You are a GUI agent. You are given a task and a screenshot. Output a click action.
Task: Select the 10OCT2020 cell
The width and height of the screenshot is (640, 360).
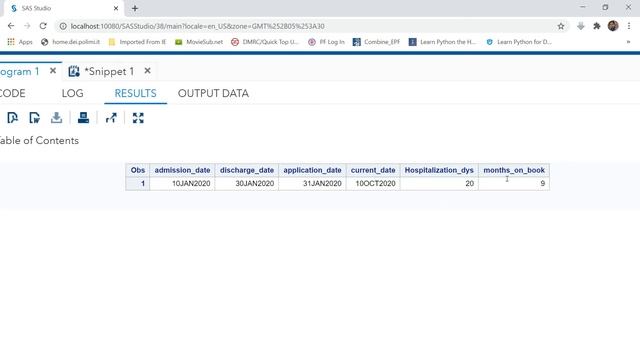[x=373, y=184]
